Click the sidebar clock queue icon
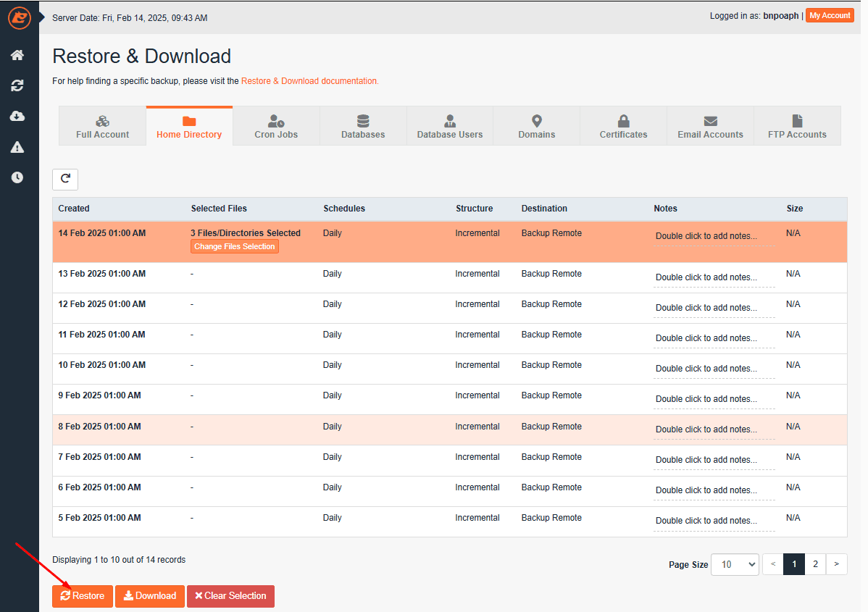The width and height of the screenshot is (868, 612). [17, 177]
